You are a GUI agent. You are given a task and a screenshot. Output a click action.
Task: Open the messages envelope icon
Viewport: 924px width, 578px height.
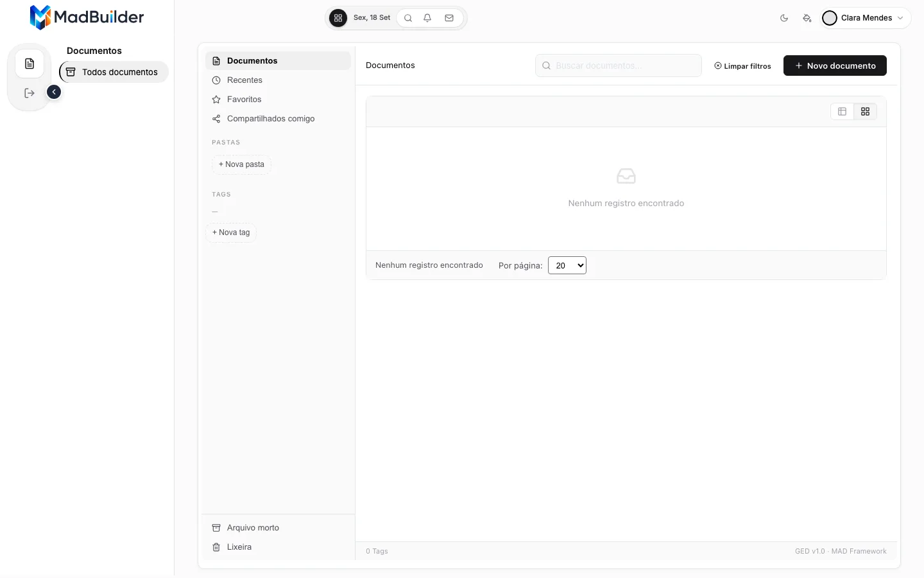[449, 18]
